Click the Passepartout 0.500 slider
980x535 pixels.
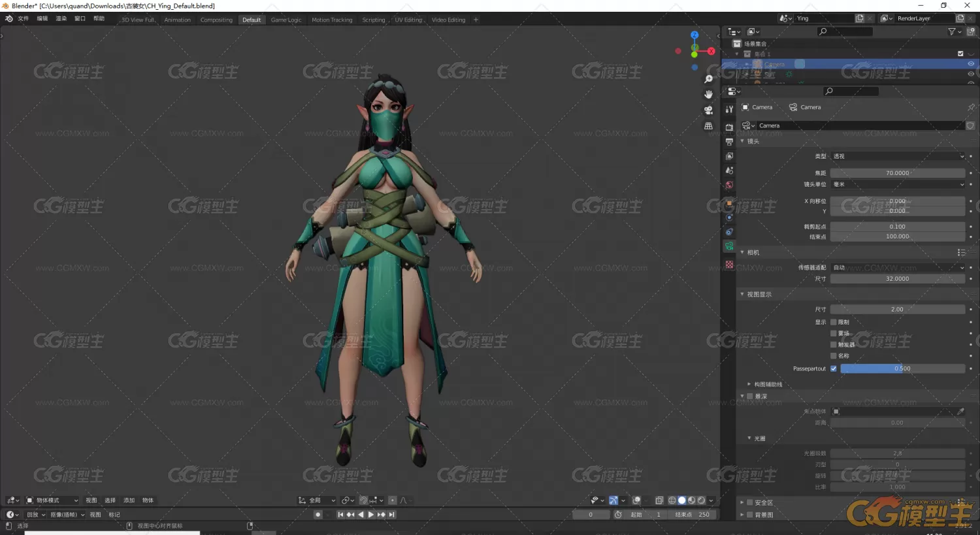pyautogui.click(x=903, y=368)
